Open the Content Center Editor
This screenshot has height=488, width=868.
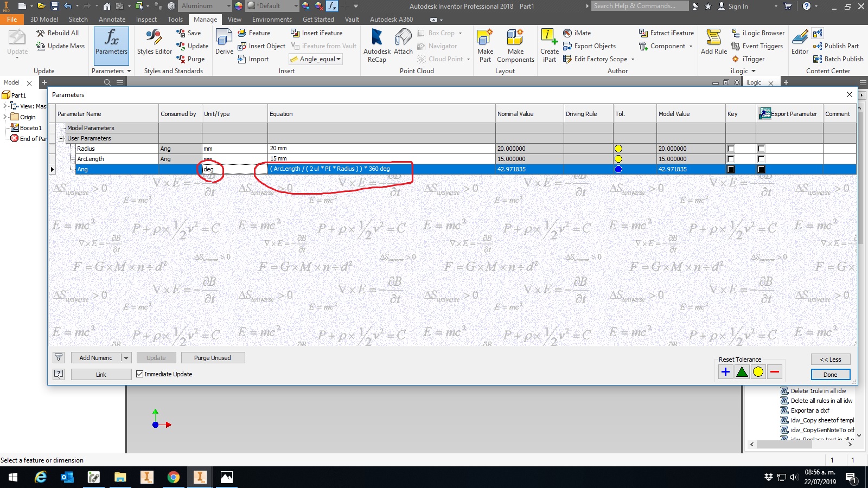[800, 42]
